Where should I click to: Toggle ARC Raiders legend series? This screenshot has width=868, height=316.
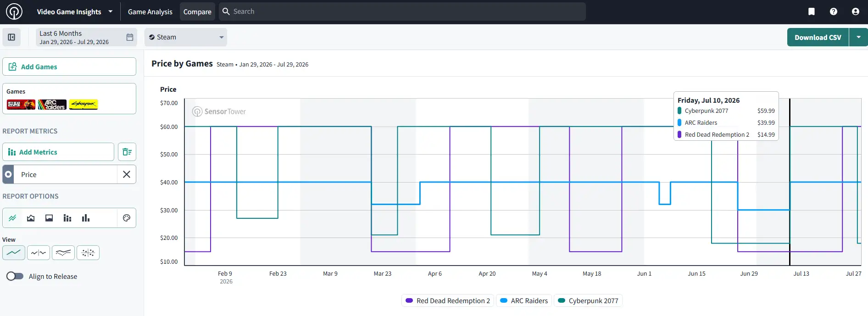pyautogui.click(x=524, y=300)
